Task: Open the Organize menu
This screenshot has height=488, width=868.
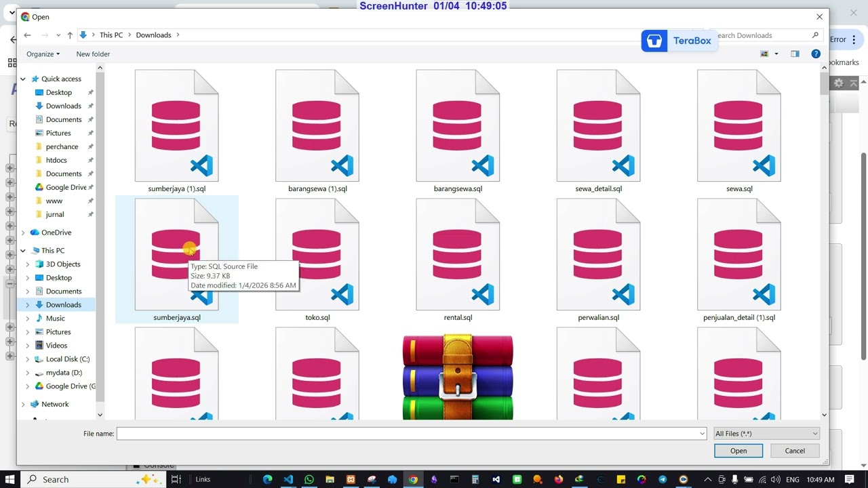Action: click(x=43, y=54)
